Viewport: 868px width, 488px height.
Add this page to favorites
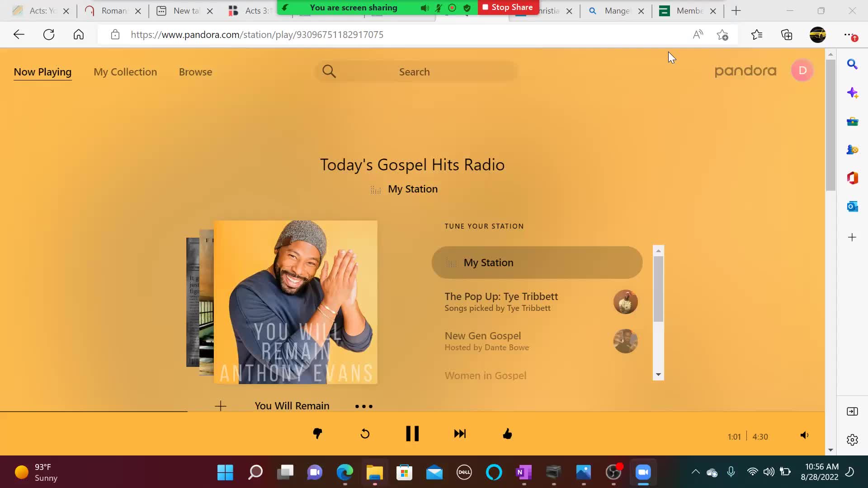722,35
